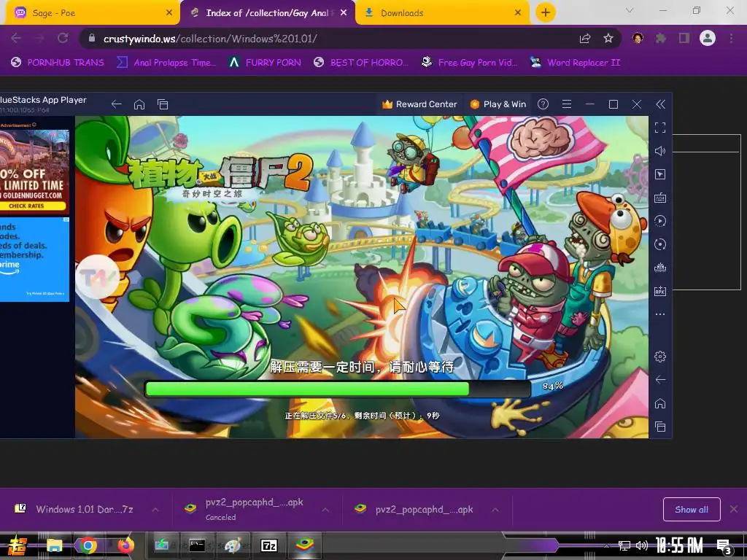The width and height of the screenshot is (747, 560).
Task: Open BlueStacks keyboard game controls icon
Action: point(659,198)
